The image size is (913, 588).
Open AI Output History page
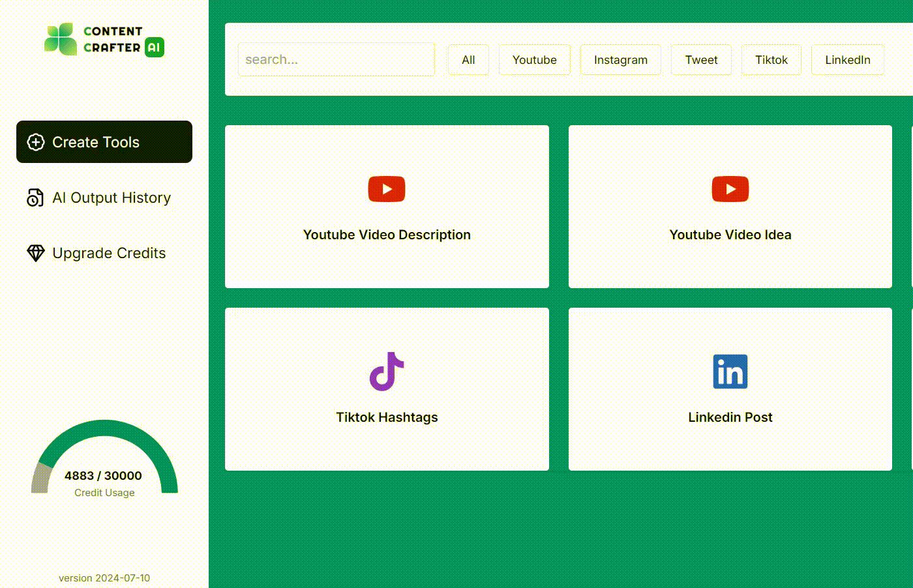(x=104, y=198)
